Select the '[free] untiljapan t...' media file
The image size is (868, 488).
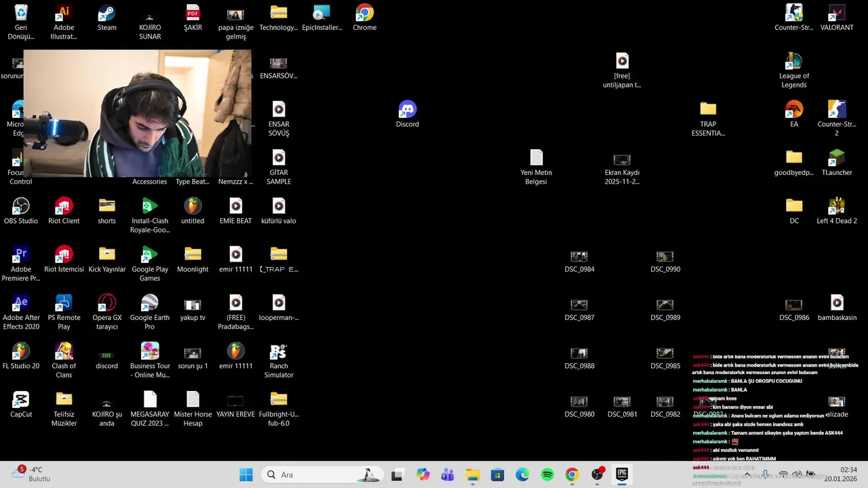[622, 71]
